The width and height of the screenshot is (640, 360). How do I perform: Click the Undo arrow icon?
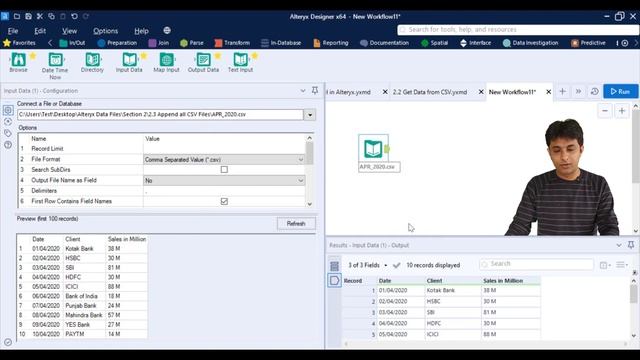coord(74,16)
